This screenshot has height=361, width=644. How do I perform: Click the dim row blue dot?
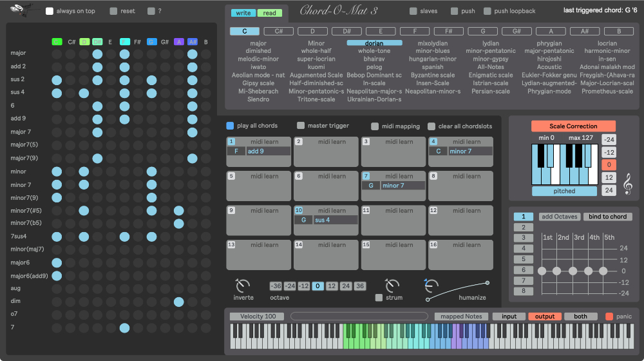click(178, 302)
